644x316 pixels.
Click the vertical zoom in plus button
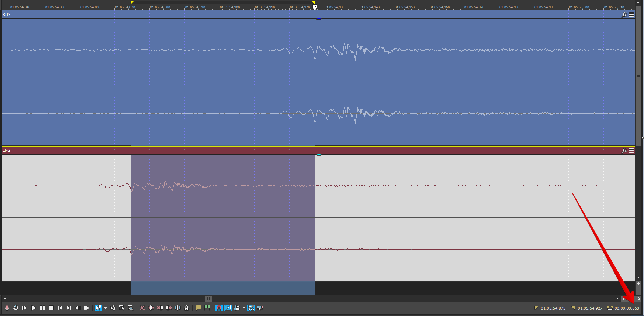(638, 284)
